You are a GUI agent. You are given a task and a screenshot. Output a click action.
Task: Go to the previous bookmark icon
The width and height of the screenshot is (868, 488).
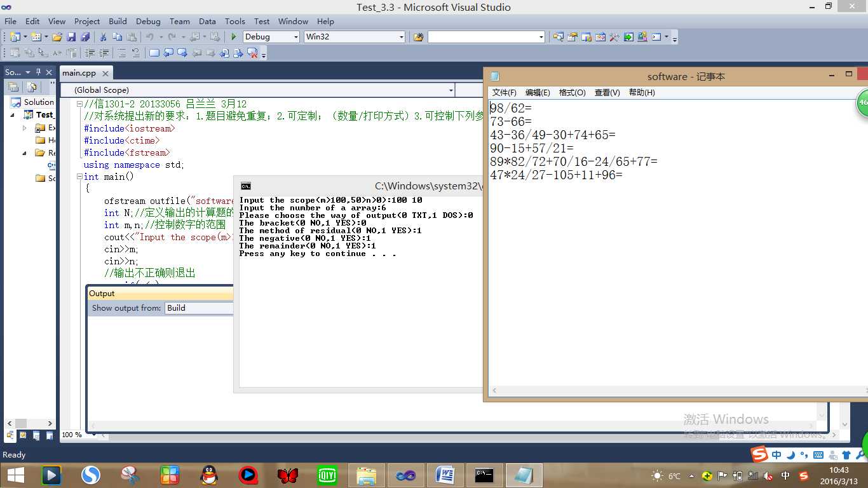(x=168, y=53)
